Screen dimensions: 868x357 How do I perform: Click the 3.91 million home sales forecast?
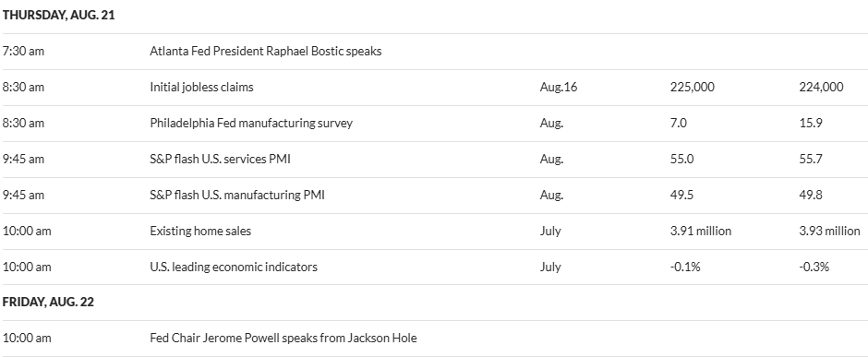pos(700,231)
